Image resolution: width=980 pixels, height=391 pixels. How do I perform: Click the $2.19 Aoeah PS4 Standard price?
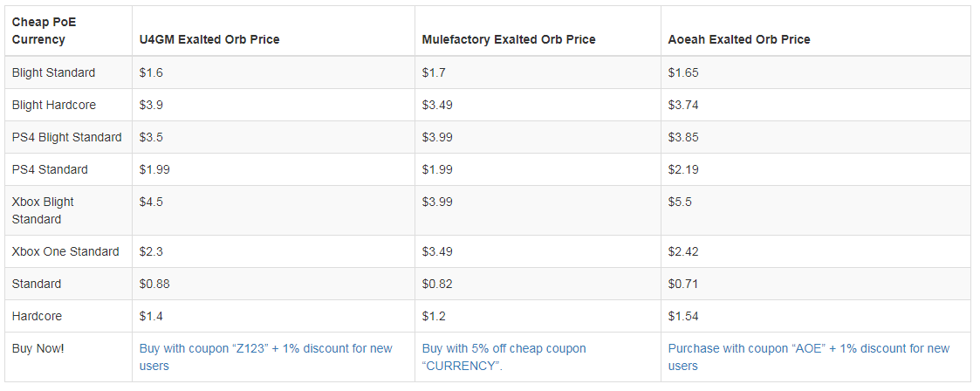point(683,169)
